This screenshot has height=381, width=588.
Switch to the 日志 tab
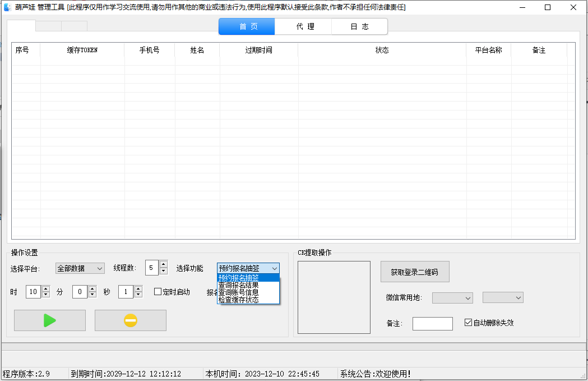[359, 26]
